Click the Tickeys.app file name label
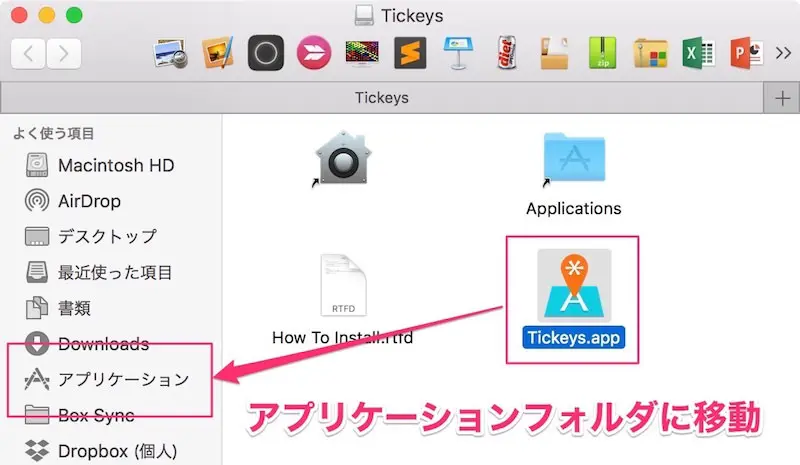 point(573,337)
